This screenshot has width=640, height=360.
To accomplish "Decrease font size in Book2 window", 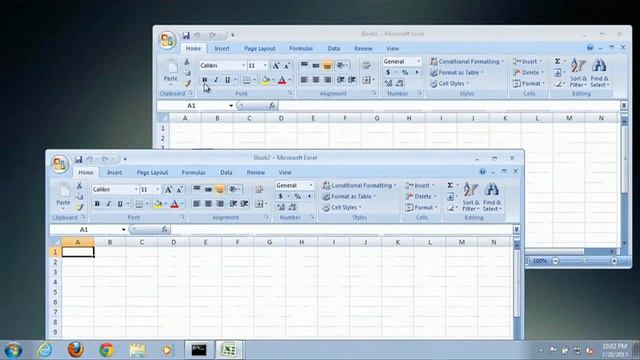I will (179, 189).
